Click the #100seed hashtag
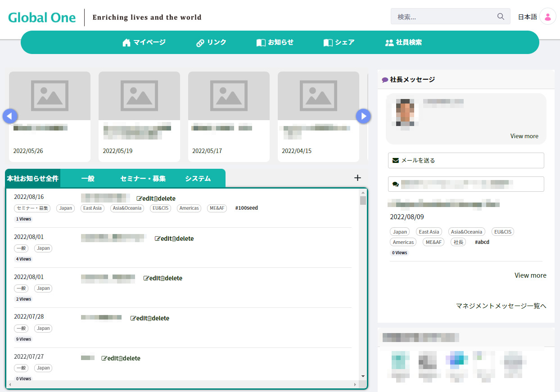This screenshot has height=392, width=560. point(246,208)
